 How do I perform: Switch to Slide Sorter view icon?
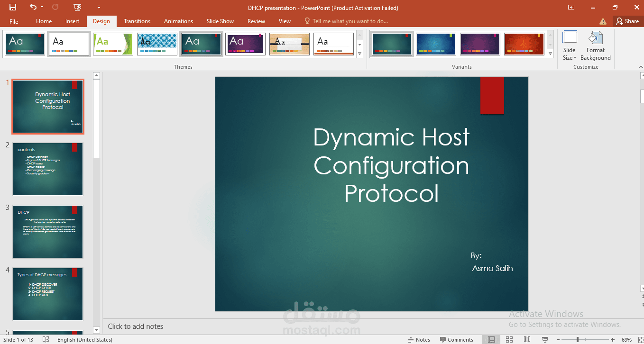509,340
